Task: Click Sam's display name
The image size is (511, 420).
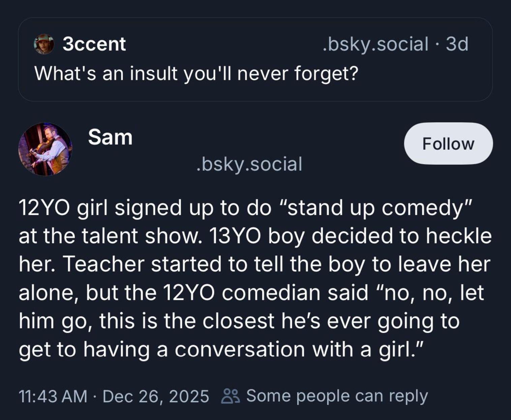Action: point(110,137)
